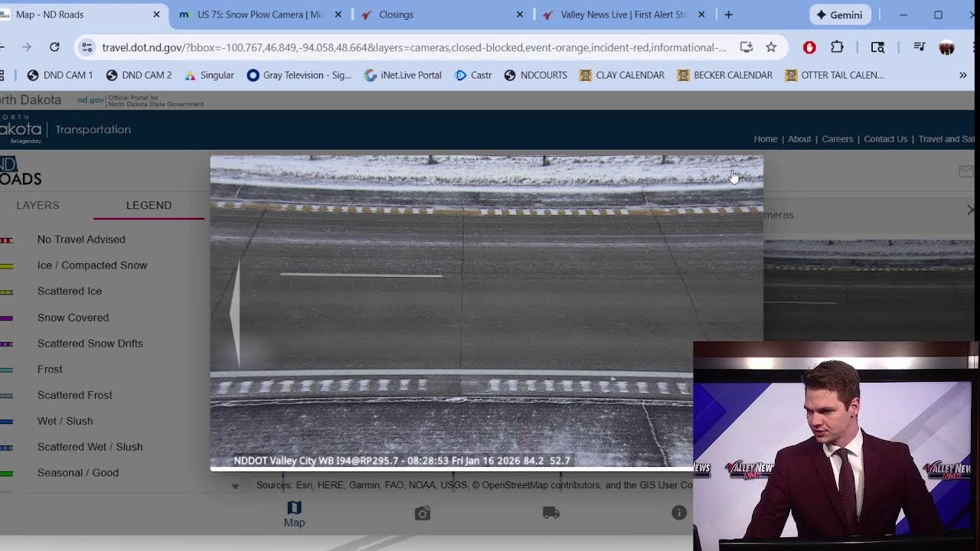Open the Singular bookmark
The height and width of the screenshot is (551, 980).
pos(209,75)
